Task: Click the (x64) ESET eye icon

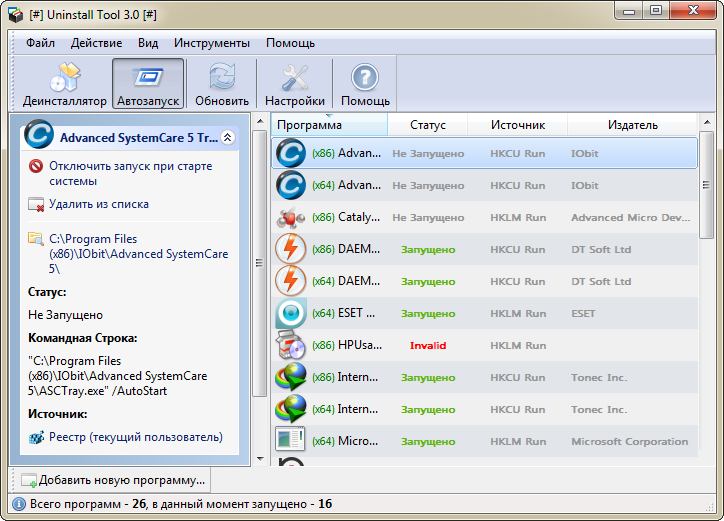Action: tap(291, 313)
